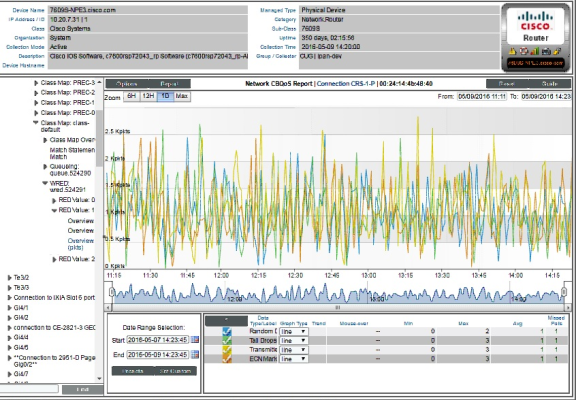Image resolution: width=576 pixels, height=400 pixels.
Task: Collapse RED Value: 1 node
Action: pyautogui.click(x=54, y=210)
